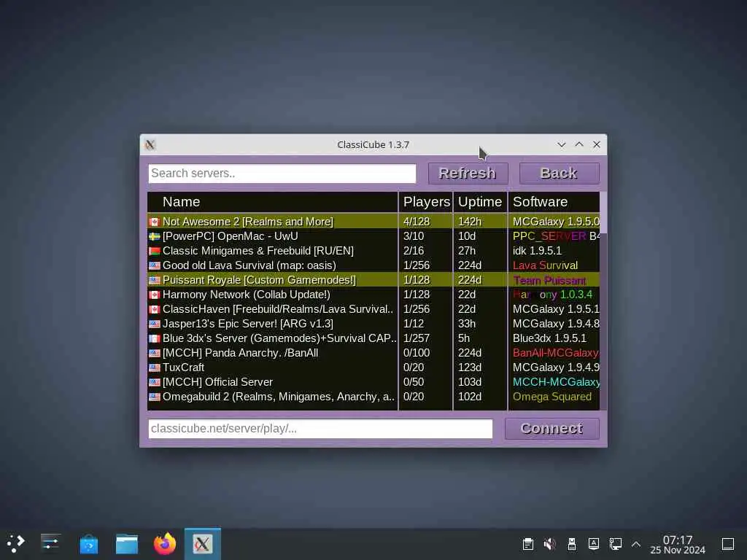Click the flag icon of Classic Minigames & Freebuild
Image resolution: width=747 pixels, height=560 pixels.
(x=155, y=251)
